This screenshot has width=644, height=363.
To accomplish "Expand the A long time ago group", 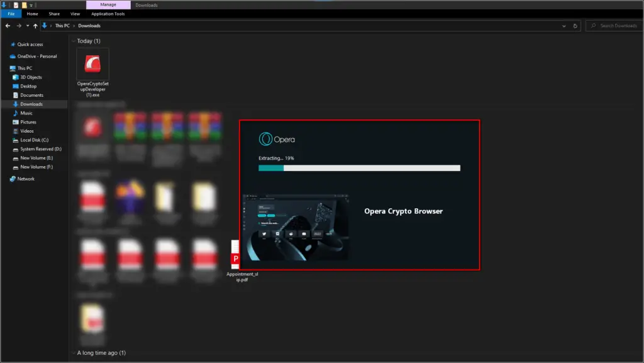I will (x=74, y=353).
